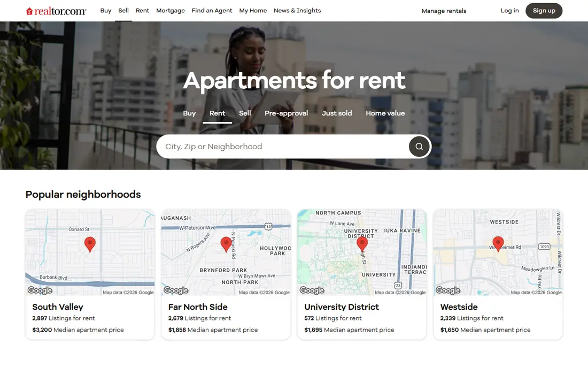Open Find an Agent navigation item
Screen dimensions: 588x368
212,11
